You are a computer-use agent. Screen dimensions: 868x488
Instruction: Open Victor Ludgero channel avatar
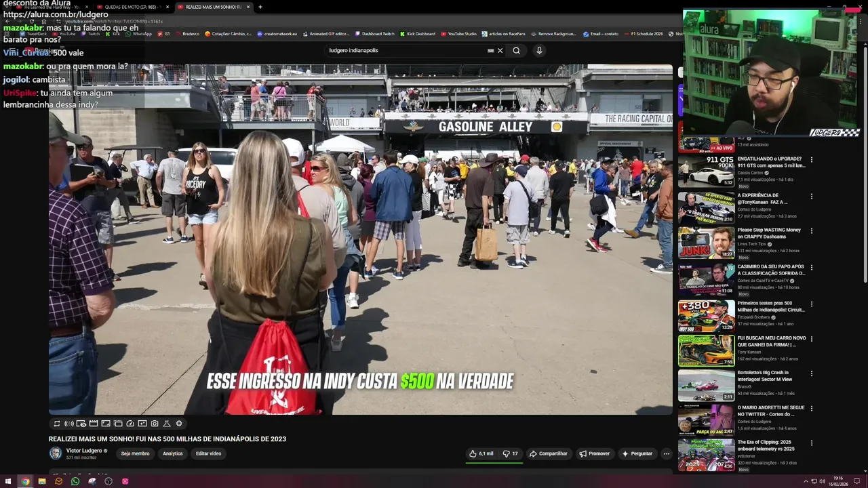tap(56, 453)
